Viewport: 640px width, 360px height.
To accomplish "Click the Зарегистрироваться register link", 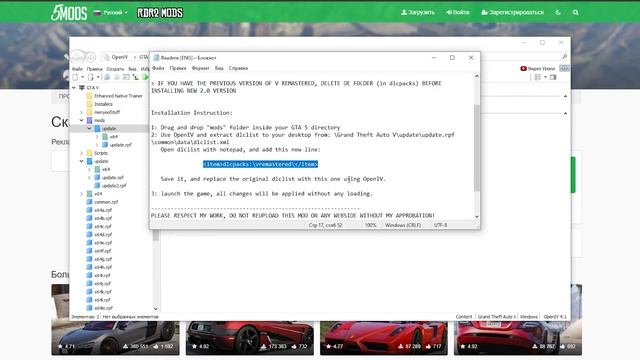I will point(512,12).
